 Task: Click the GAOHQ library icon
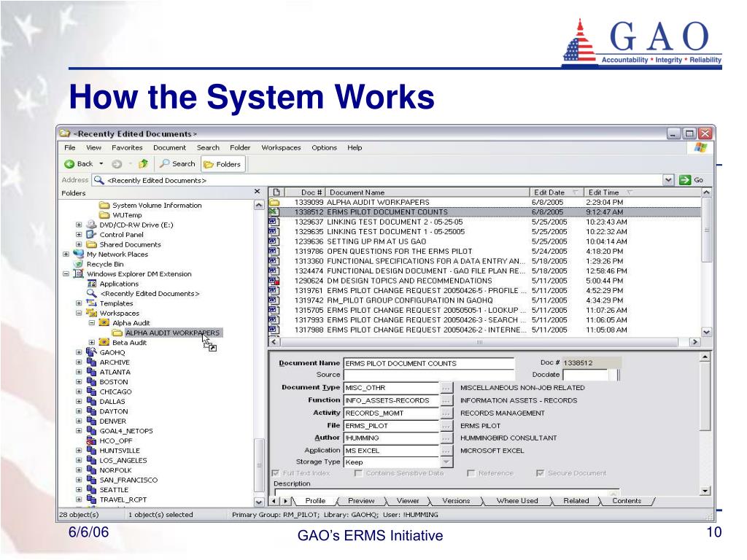pos(91,352)
